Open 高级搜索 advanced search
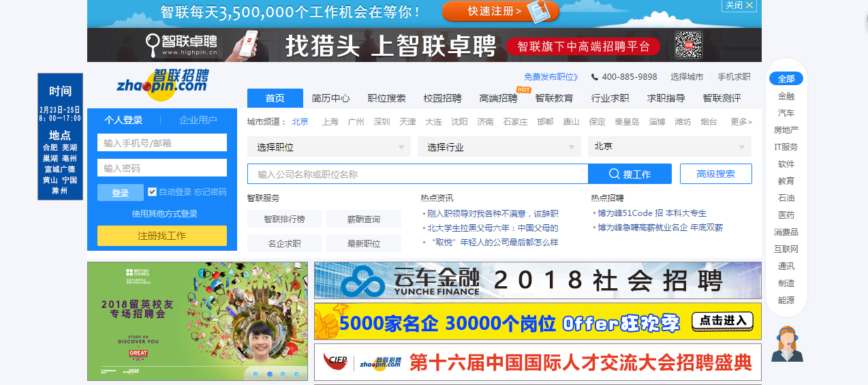The image size is (868, 385). (x=716, y=174)
